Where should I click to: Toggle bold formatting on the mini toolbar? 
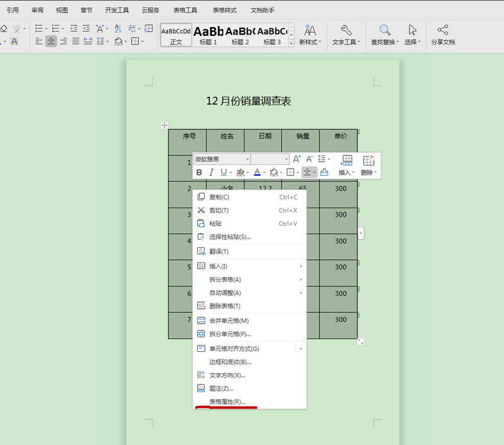(x=199, y=172)
